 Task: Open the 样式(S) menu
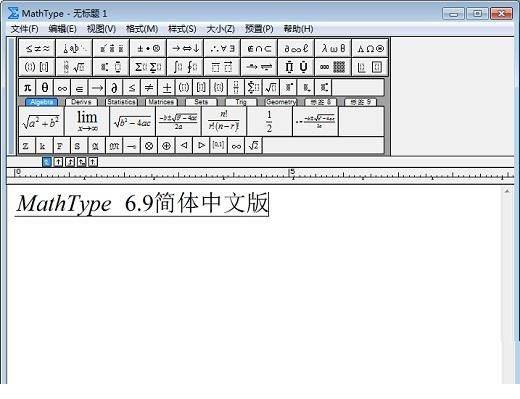point(182,29)
